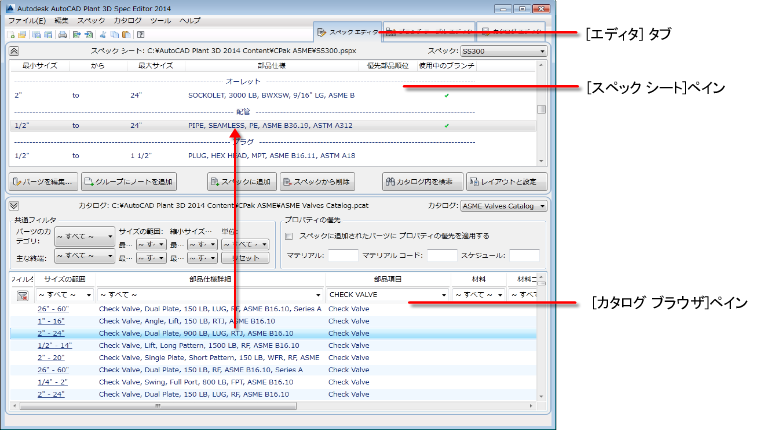Click the filter clear icon in catalog grid

pyautogui.click(x=23, y=295)
